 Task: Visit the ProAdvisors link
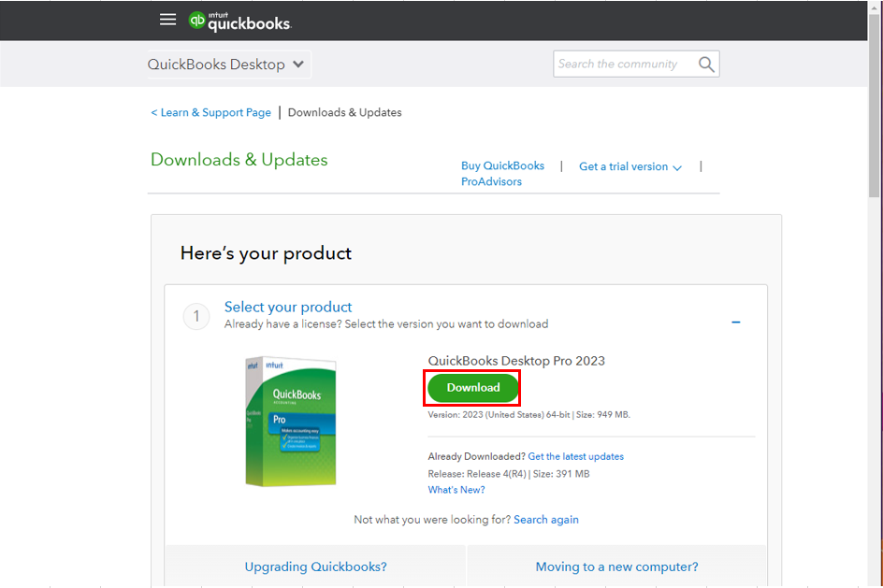(490, 181)
